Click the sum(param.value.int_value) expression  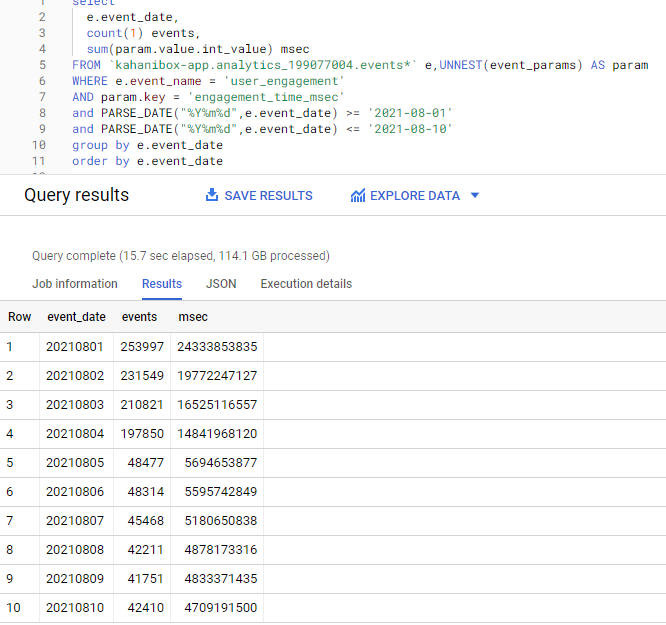pyautogui.click(x=180, y=49)
